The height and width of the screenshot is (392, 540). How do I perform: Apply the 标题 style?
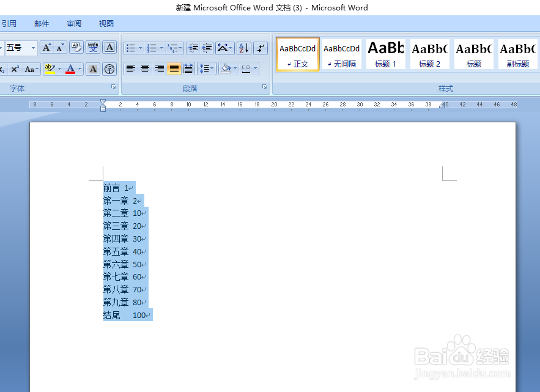[x=474, y=54]
